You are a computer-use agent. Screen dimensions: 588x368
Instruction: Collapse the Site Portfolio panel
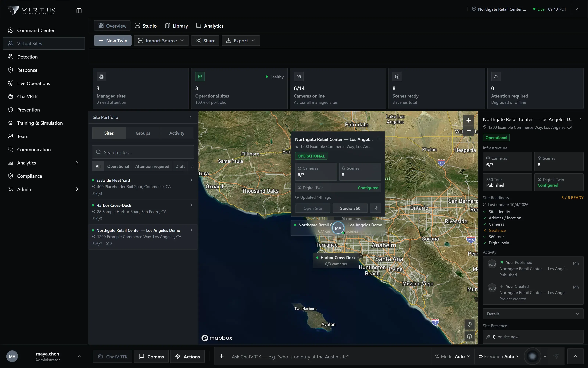click(x=191, y=117)
